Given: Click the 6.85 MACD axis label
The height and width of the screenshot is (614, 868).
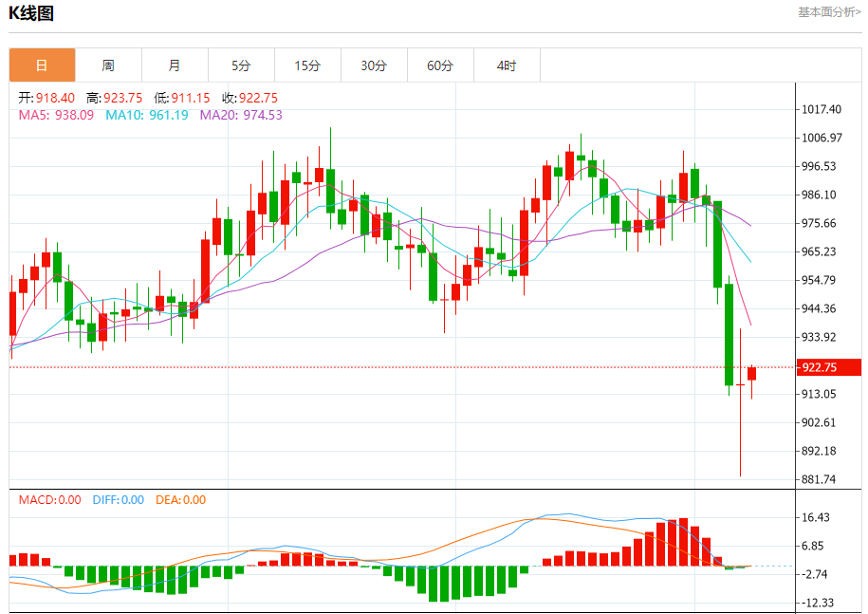Looking at the screenshot, I should tap(813, 546).
